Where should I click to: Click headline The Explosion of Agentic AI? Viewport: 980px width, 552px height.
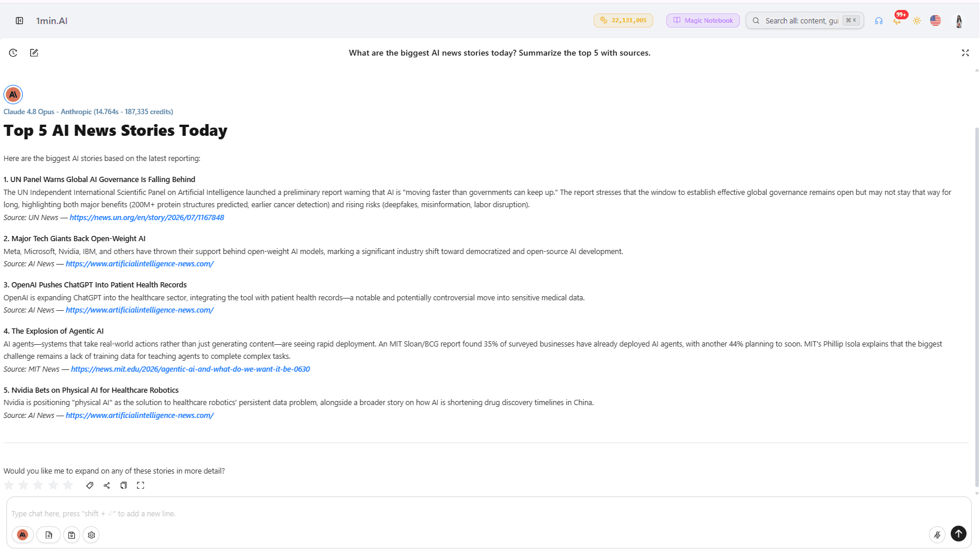[53, 331]
